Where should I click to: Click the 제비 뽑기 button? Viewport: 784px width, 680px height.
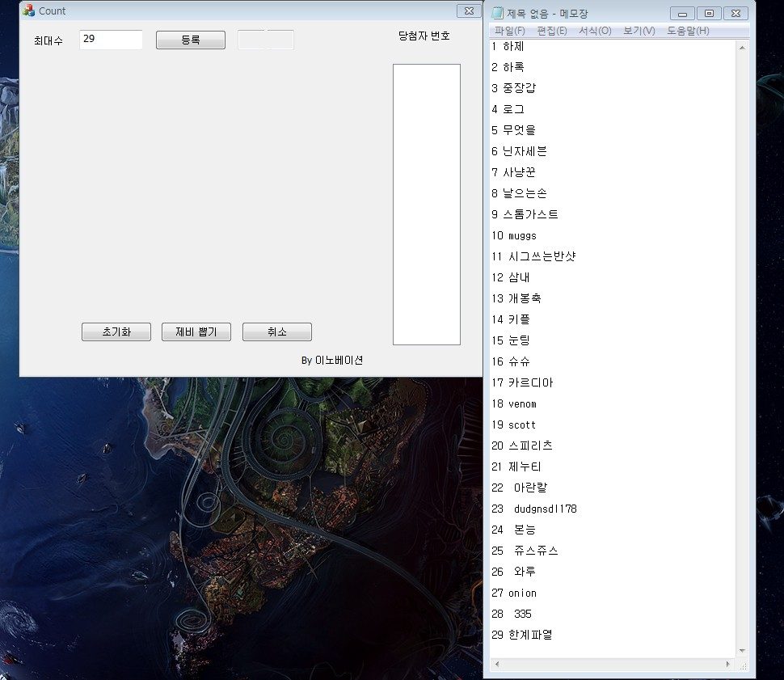(x=196, y=332)
